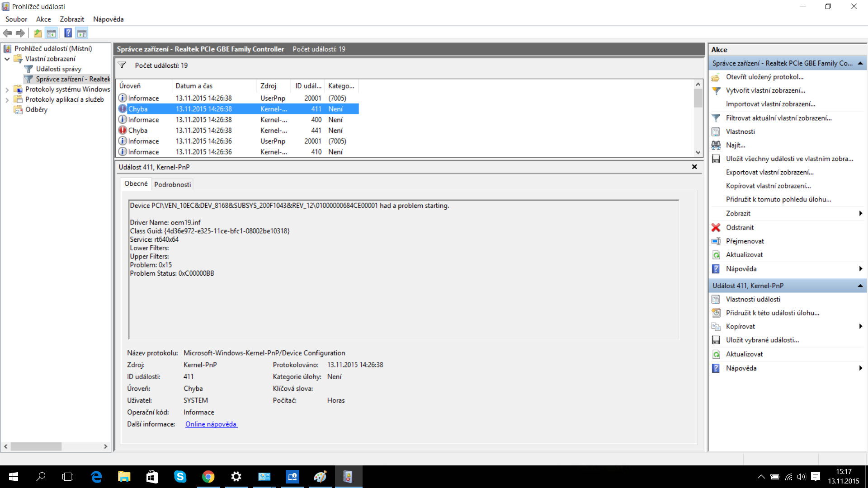The width and height of the screenshot is (868, 488).
Task: Close the event details pane
Action: pyautogui.click(x=694, y=167)
